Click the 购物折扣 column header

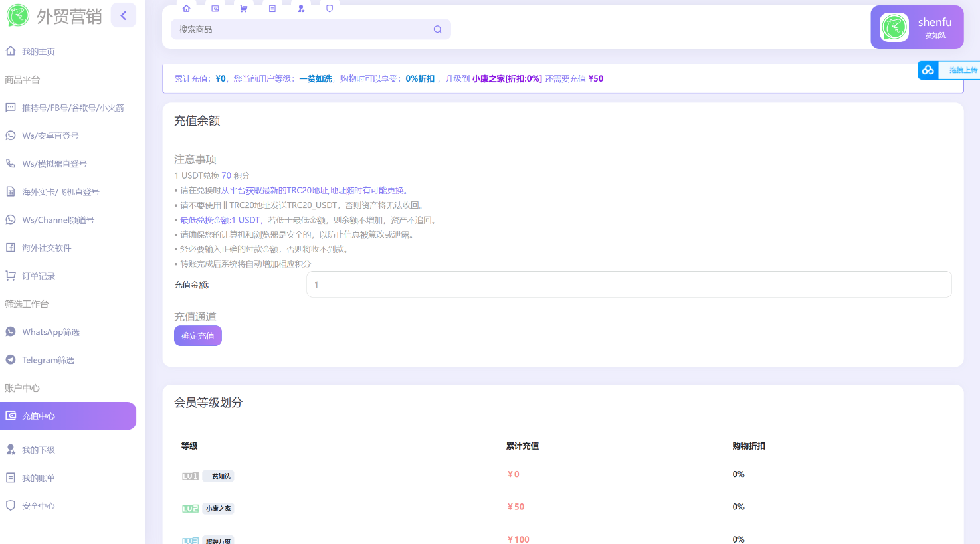click(x=749, y=446)
